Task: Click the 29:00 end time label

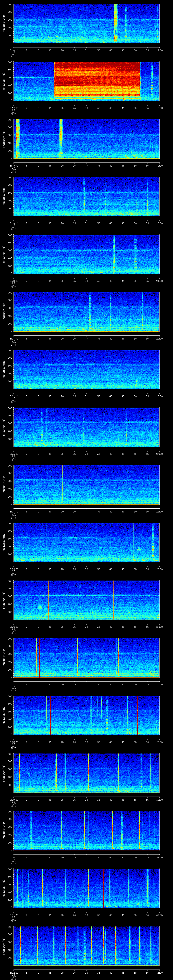Action: click(x=159, y=742)
